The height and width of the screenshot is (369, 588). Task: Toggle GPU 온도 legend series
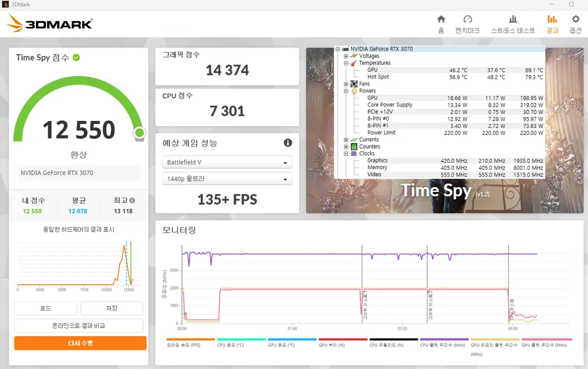pyautogui.click(x=292, y=343)
